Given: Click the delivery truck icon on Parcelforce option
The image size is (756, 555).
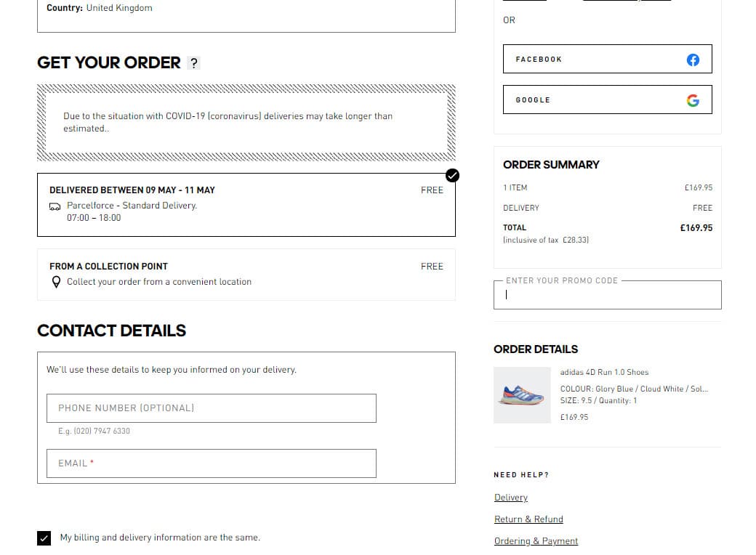Looking at the screenshot, I should [55, 207].
